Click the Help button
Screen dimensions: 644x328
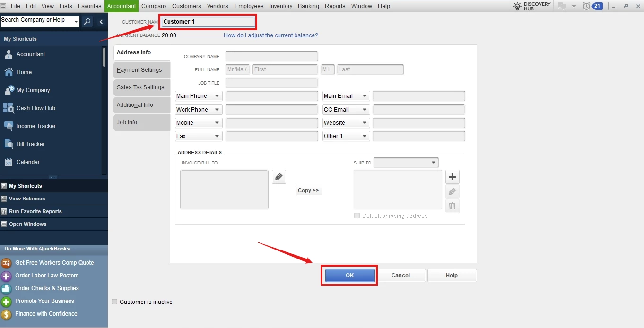[452, 276]
